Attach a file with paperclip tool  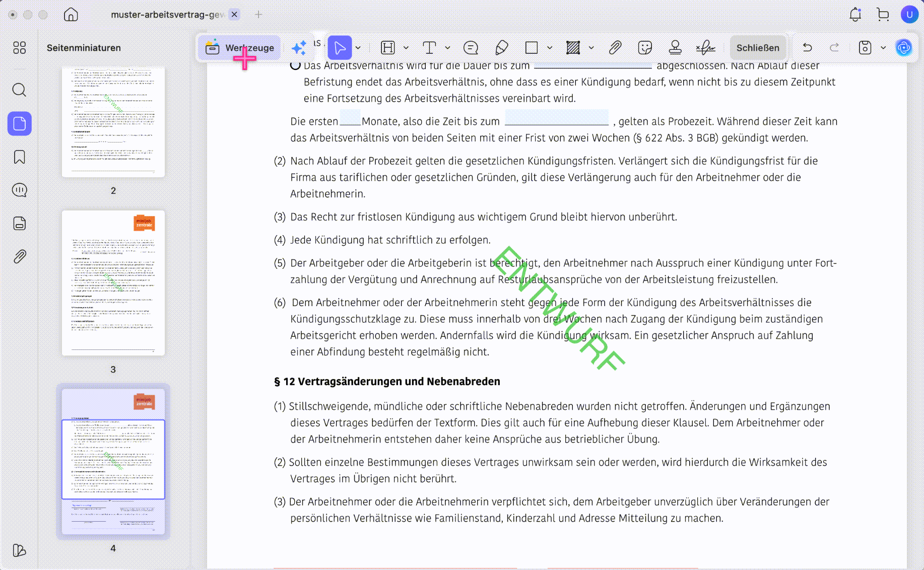point(615,48)
